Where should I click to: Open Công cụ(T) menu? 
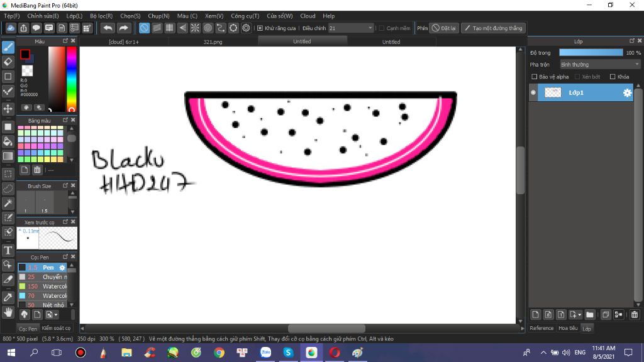[x=245, y=16]
